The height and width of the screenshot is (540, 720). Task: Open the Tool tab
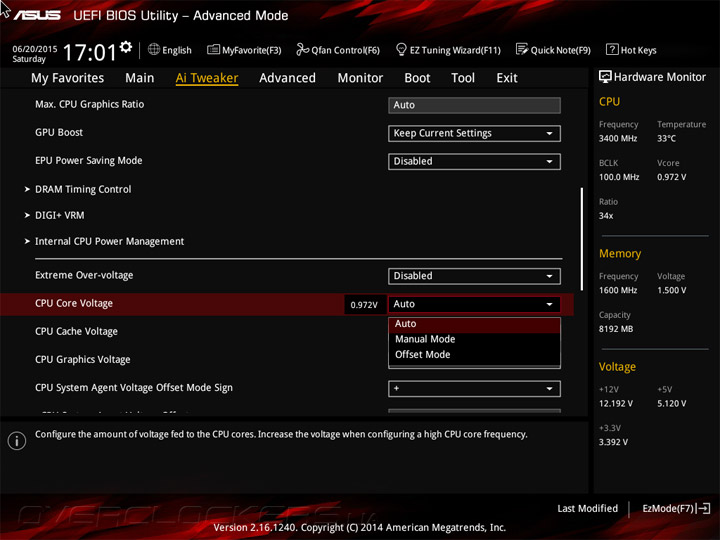point(463,78)
